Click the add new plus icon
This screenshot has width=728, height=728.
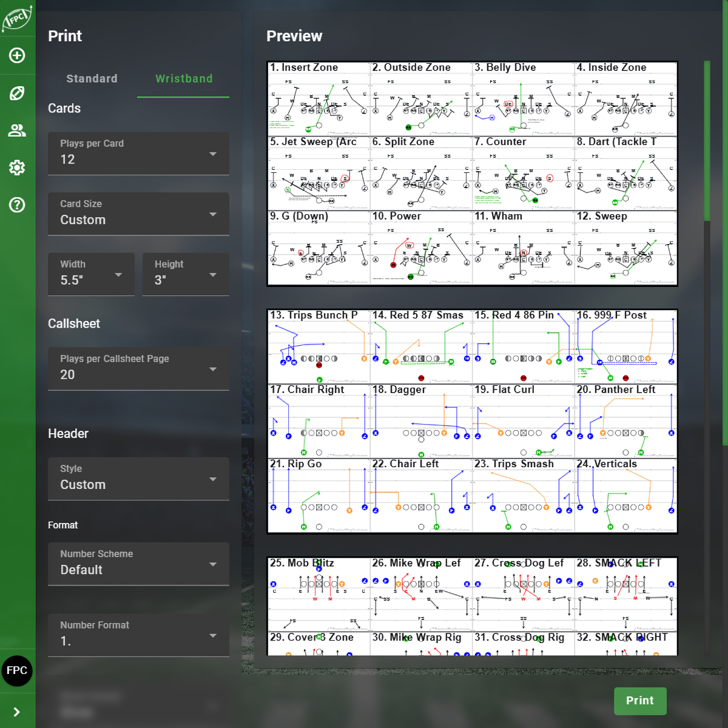point(17,56)
